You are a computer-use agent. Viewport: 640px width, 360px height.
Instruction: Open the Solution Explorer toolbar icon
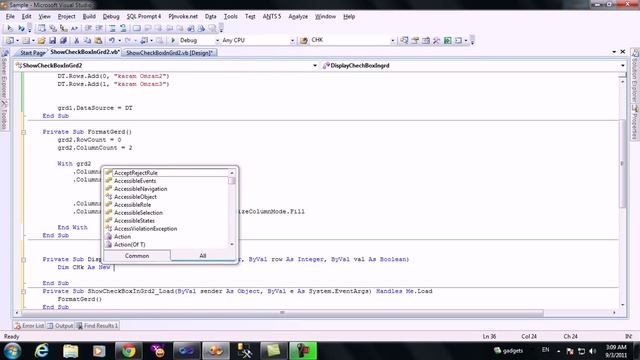point(404,40)
